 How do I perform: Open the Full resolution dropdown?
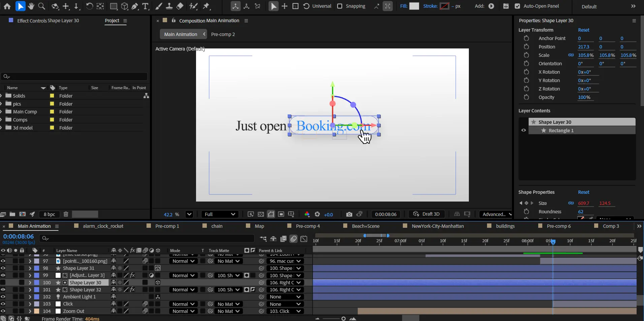220,214
